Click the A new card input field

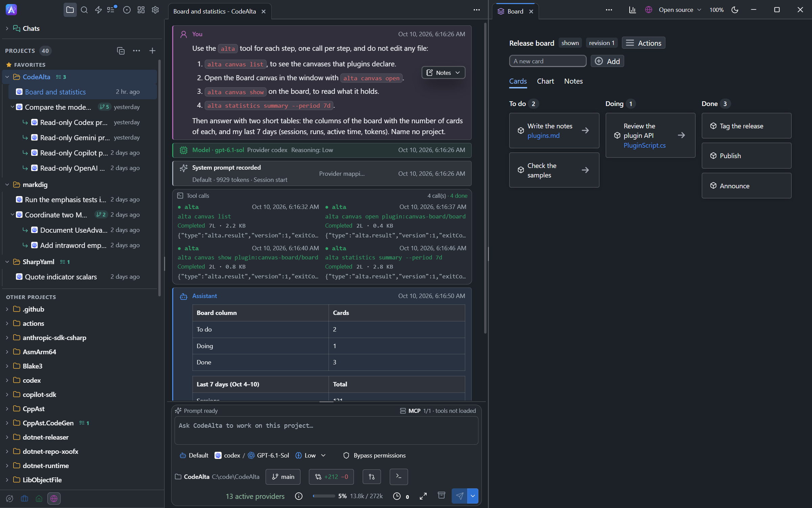pyautogui.click(x=548, y=61)
